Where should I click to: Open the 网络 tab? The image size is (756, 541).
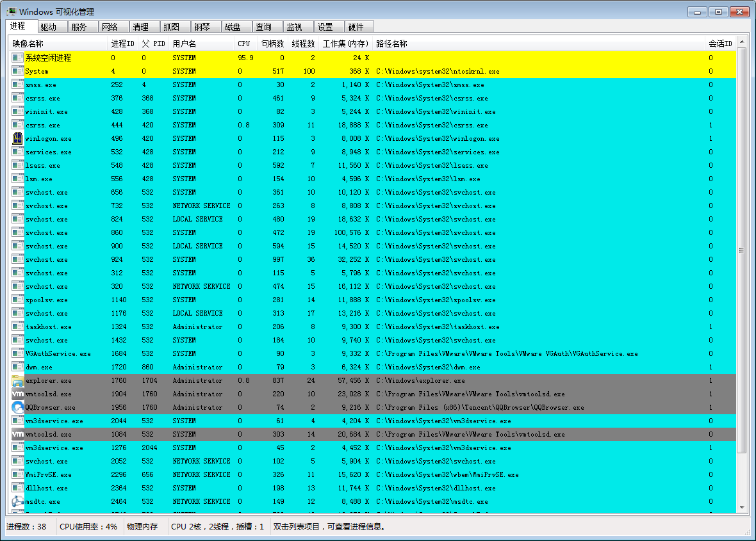pyautogui.click(x=110, y=27)
